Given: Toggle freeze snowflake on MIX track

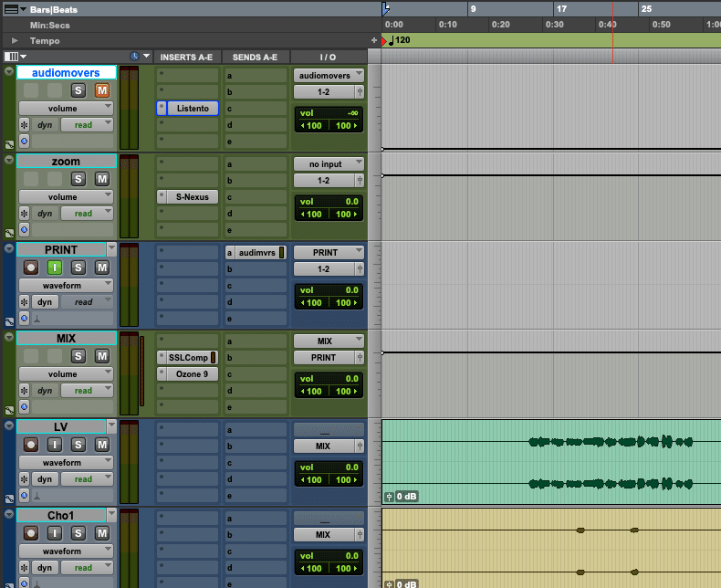Looking at the screenshot, I should point(25,391).
